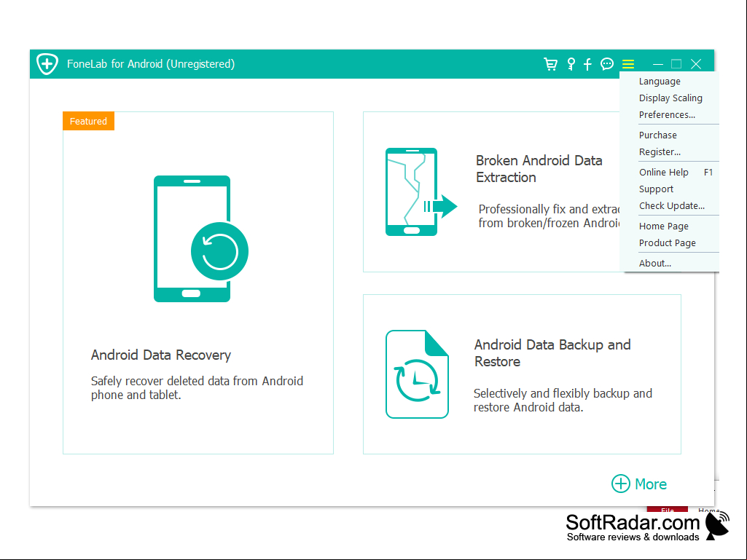Click the broken phone extraction icon

(x=421, y=192)
